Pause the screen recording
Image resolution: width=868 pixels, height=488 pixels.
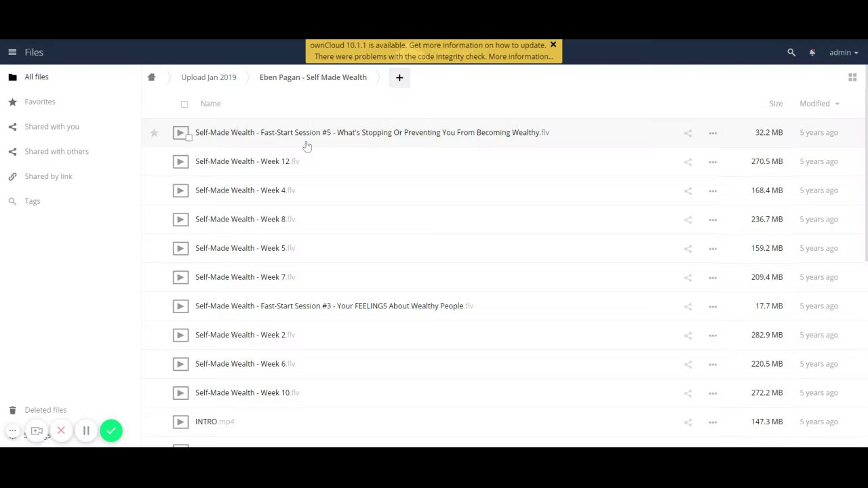tap(86, 431)
